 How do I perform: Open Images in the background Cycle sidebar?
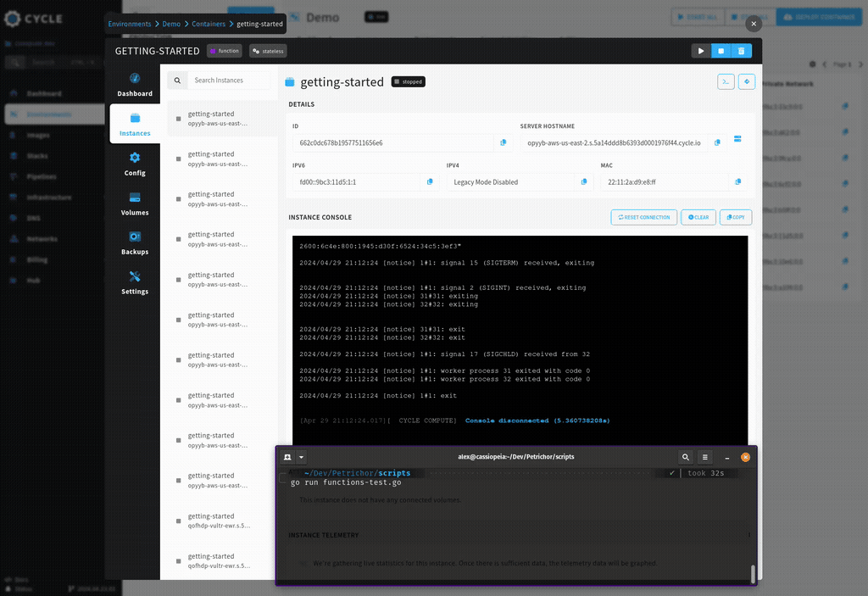[x=38, y=135]
